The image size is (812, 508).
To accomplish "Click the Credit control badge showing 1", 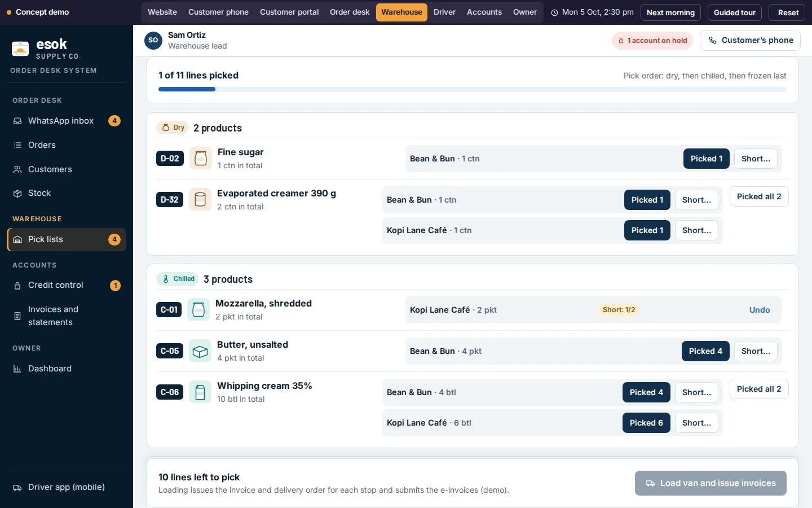I will 115,286.
